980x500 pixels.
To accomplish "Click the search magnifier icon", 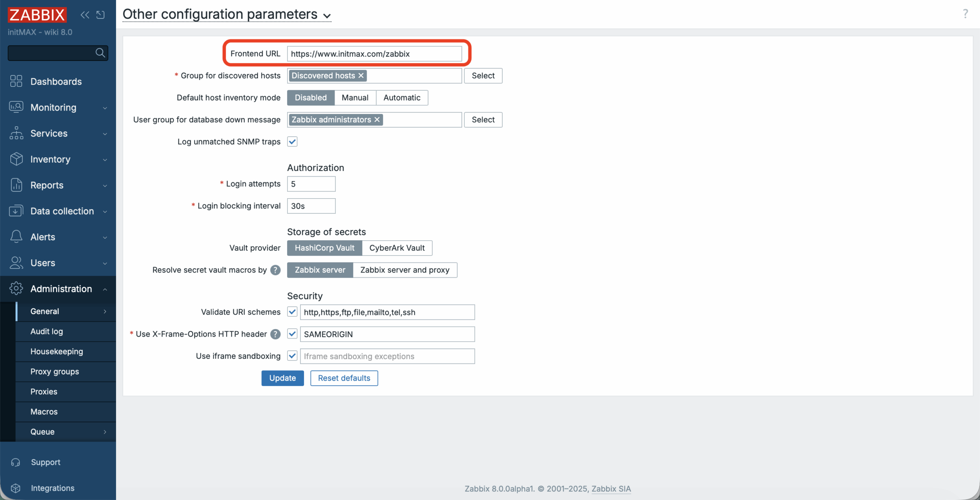I will [x=100, y=53].
